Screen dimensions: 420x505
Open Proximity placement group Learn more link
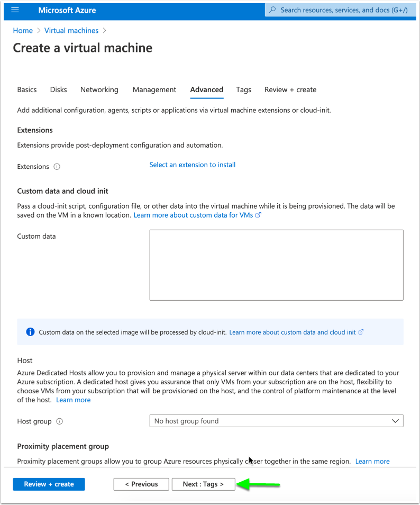372,462
